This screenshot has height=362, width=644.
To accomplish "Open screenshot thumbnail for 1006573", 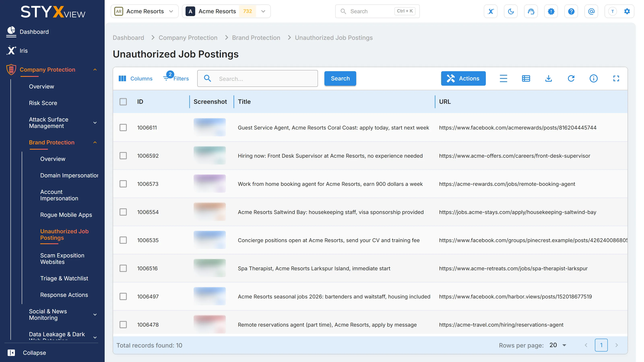I will (210, 184).
